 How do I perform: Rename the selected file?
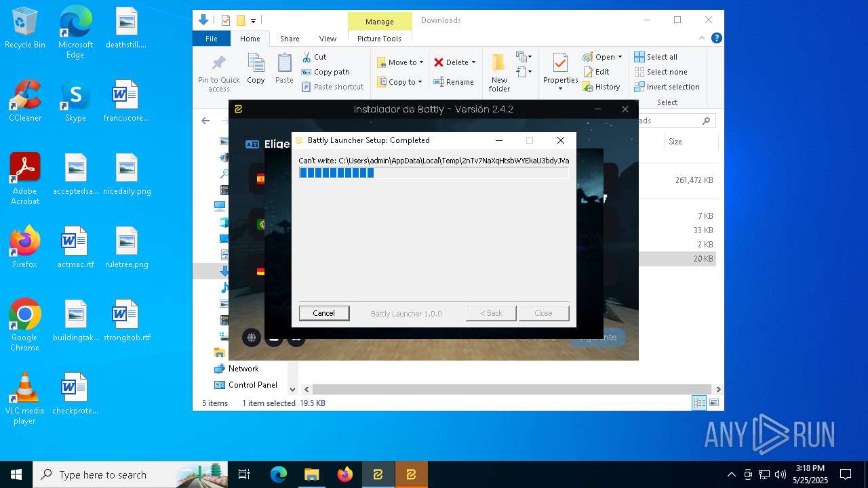coord(454,82)
